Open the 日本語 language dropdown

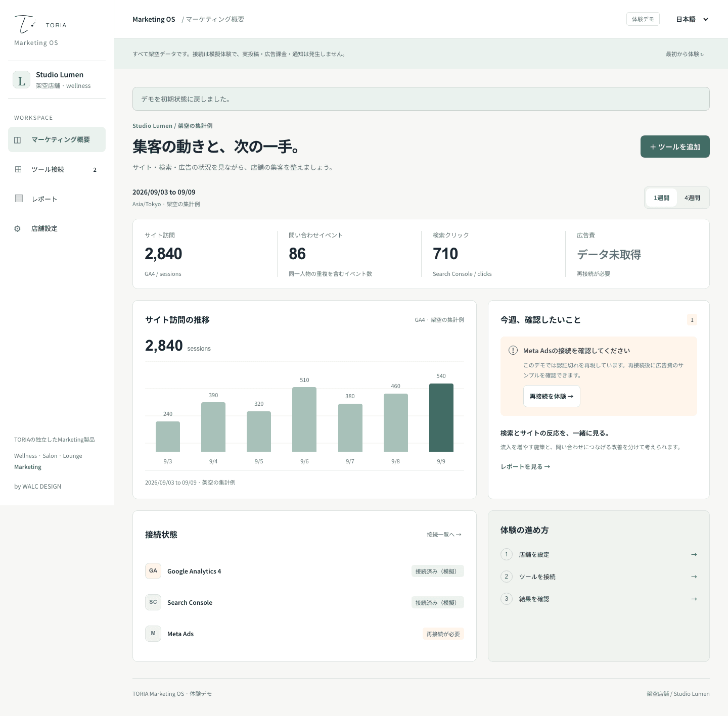pyautogui.click(x=692, y=19)
